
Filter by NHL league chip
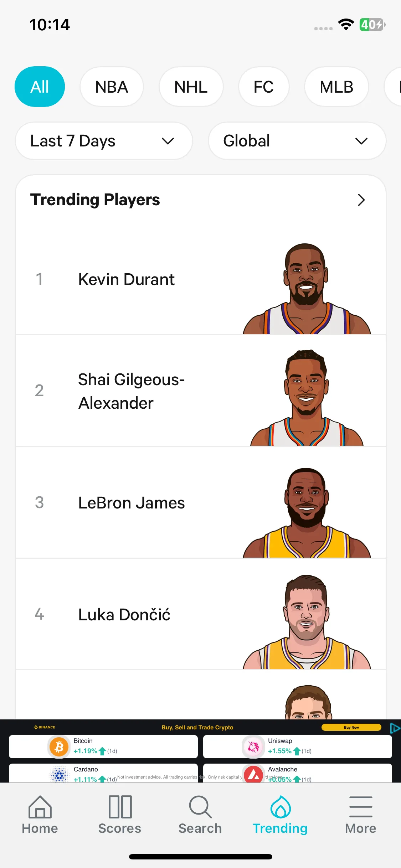pyautogui.click(x=191, y=87)
